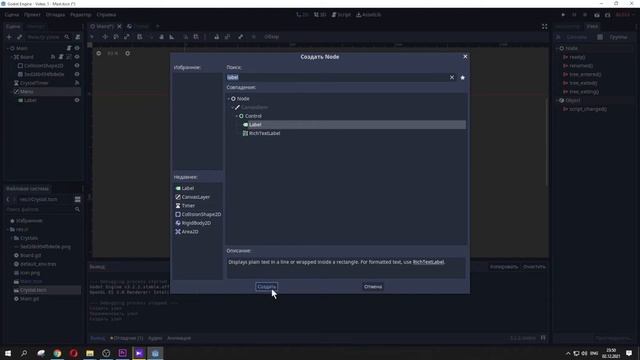The width and height of the screenshot is (640, 360).
Task: Clear the node search field text
Action: click(x=452, y=77)
